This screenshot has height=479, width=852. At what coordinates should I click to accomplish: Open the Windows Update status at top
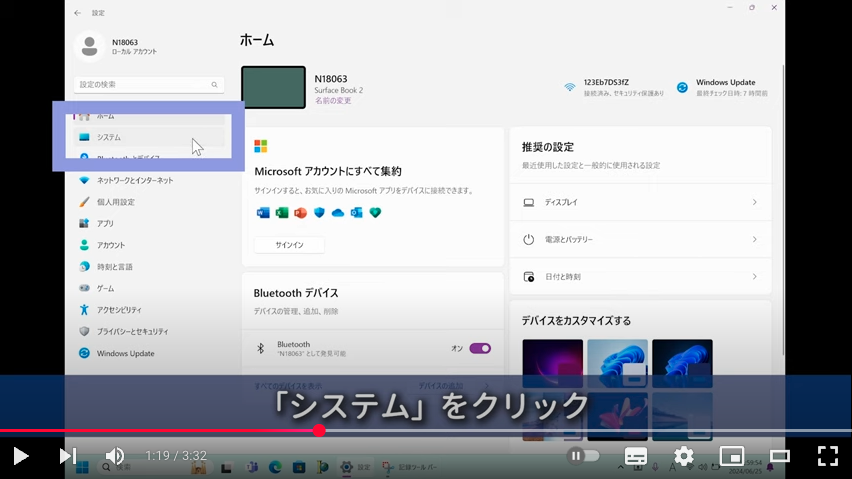coord(722,87)
